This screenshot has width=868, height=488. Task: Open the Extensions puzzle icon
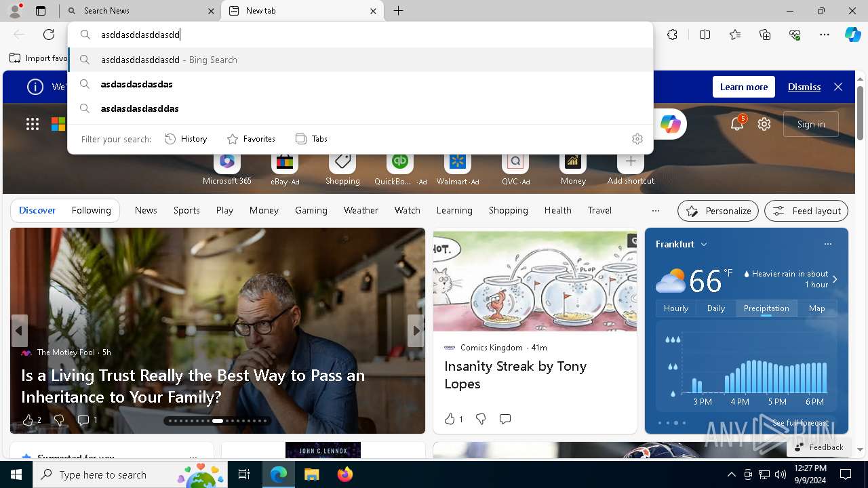[x=672, y=35]
